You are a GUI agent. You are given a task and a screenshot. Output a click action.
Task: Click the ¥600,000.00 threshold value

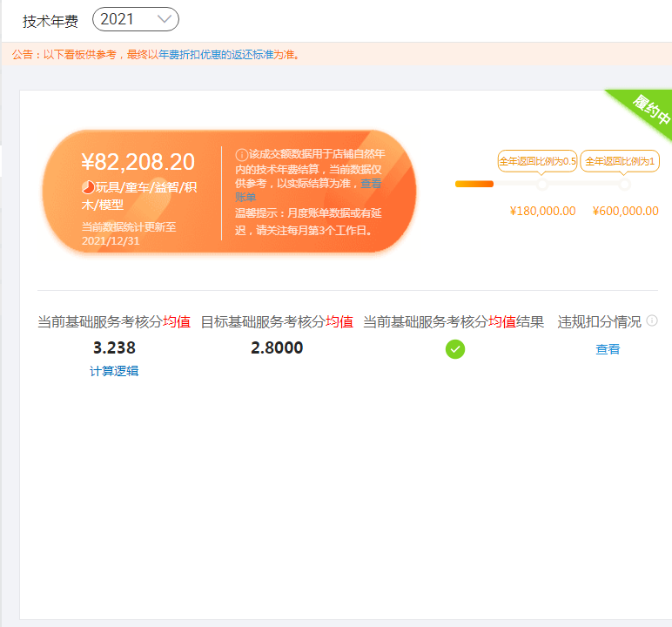(625, 211)
